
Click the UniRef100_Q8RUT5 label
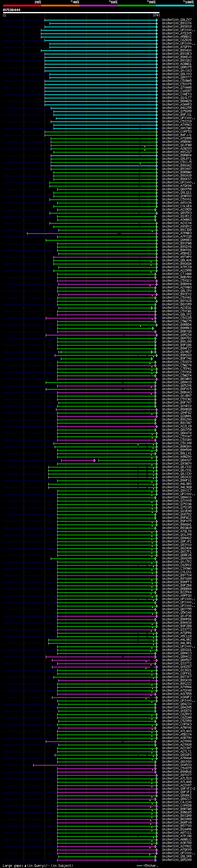pos(177,67)
